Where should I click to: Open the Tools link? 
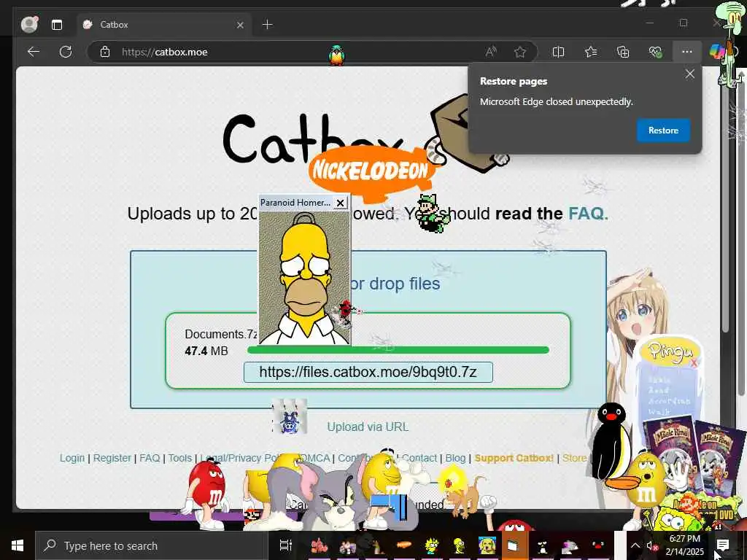[x=180, y=458]
